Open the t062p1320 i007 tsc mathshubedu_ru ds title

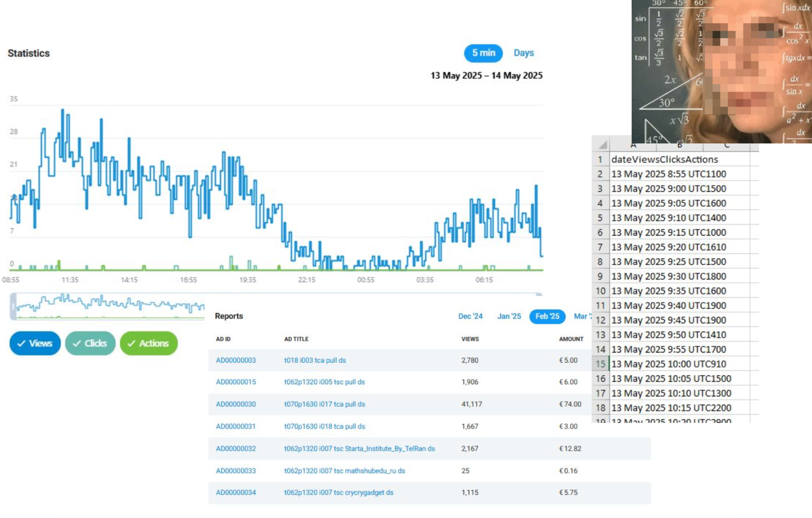coord(344,470)
